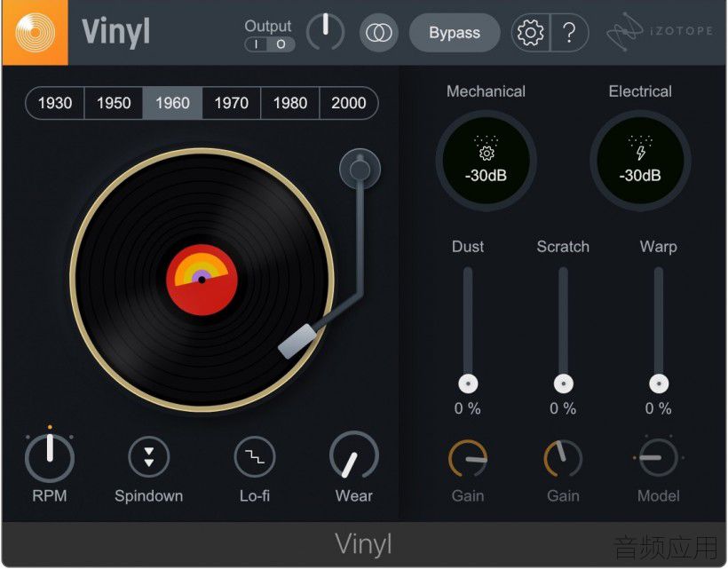Click the Scratch slider handle
This screenshot has width=728, height=569.
pos(563,383)
